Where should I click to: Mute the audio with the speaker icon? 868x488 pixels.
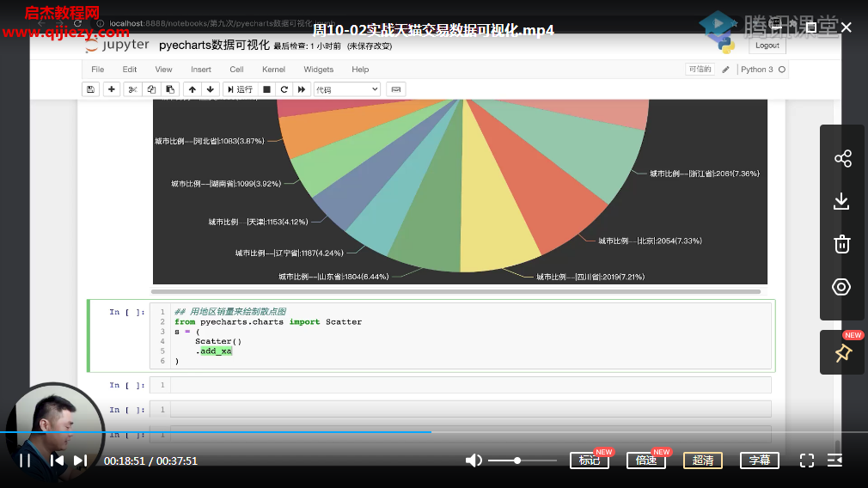pyautogui.click(x=474, y=461)
